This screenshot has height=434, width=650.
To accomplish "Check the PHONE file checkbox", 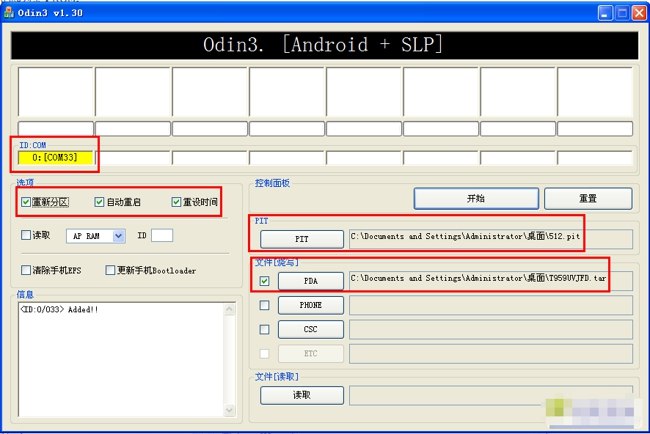I will pos(264,305).
